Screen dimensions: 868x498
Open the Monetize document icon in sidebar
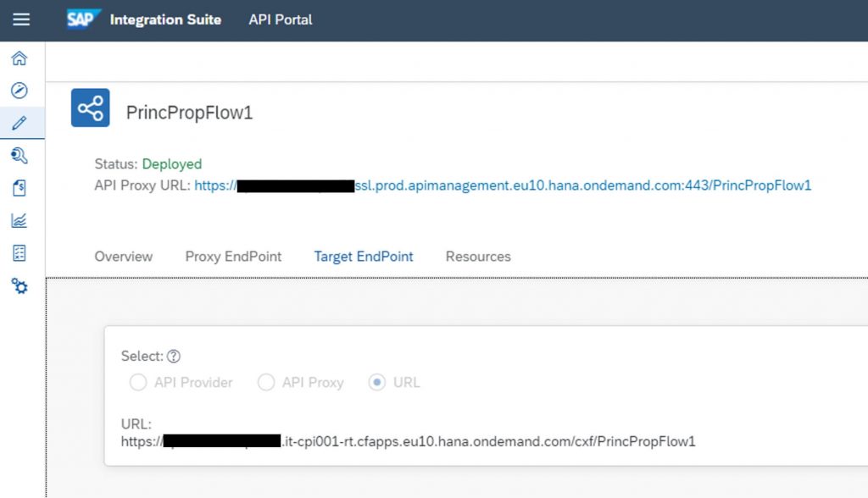tap(19, 188)
